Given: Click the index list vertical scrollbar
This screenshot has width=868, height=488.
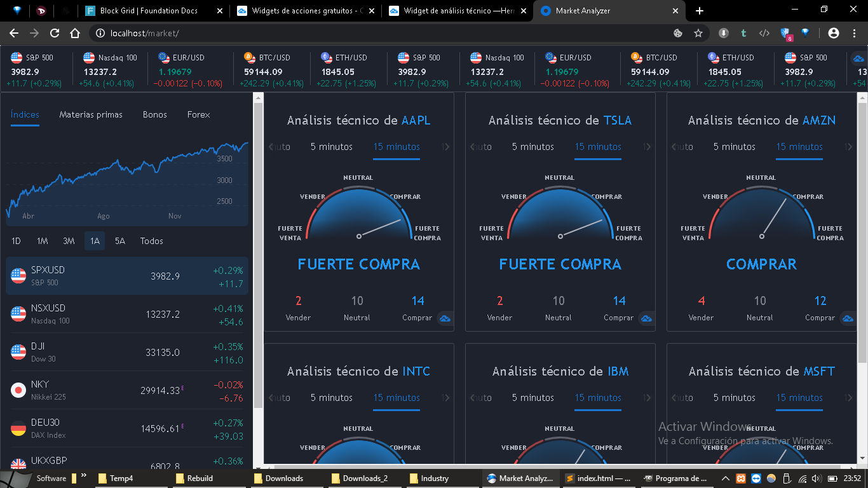Looking at the screenshot, I should click(258, 254).
